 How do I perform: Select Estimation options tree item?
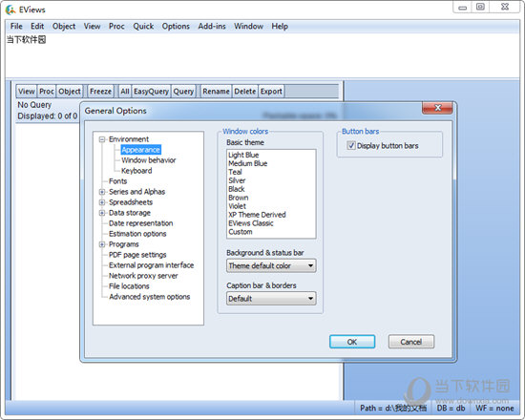pyautogui.click(x=137, y=234)
